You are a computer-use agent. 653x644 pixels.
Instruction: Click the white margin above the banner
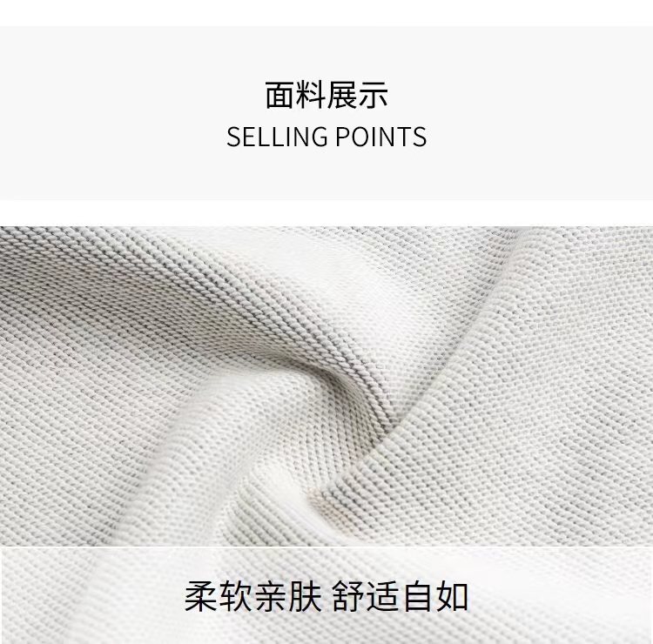(x=326, y=13)
